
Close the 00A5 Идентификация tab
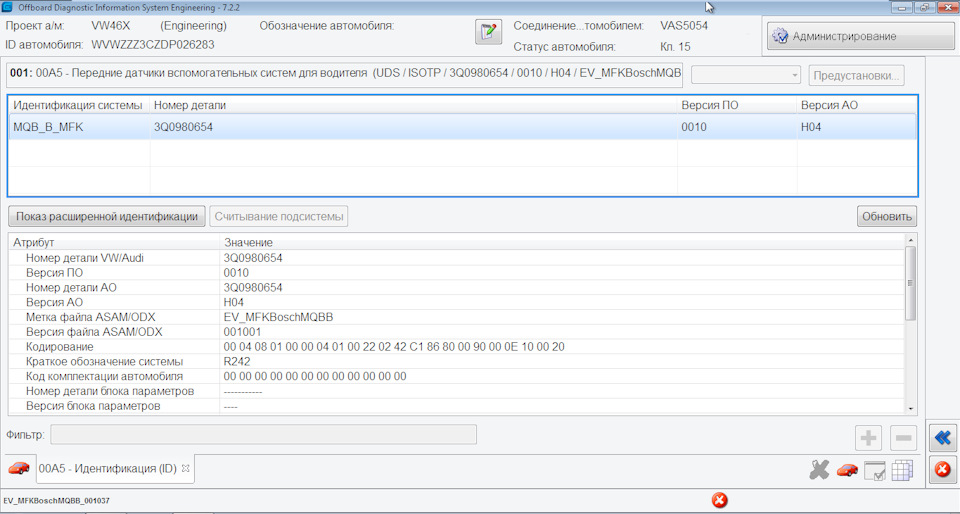[x=186, y=469]
